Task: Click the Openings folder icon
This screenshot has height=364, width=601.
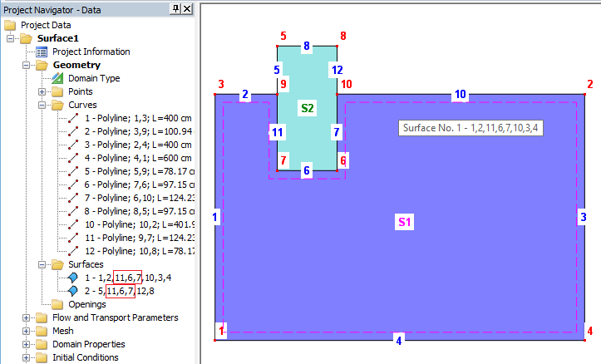Action: (x=57, y=304)
